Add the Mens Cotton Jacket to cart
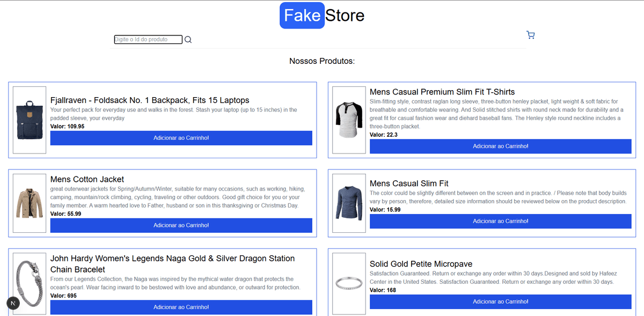 pyautogui.click(x=181, y=225)
